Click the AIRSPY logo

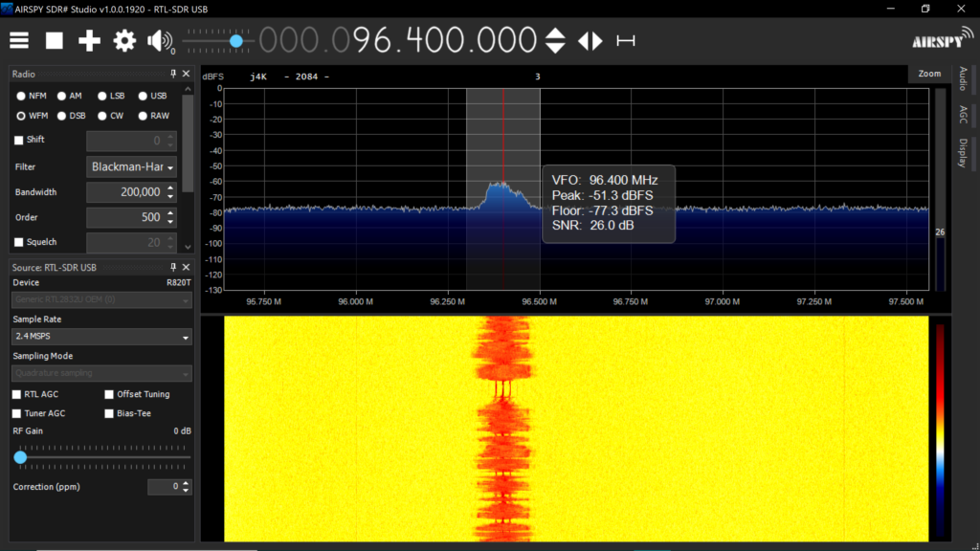coord(942,38)
